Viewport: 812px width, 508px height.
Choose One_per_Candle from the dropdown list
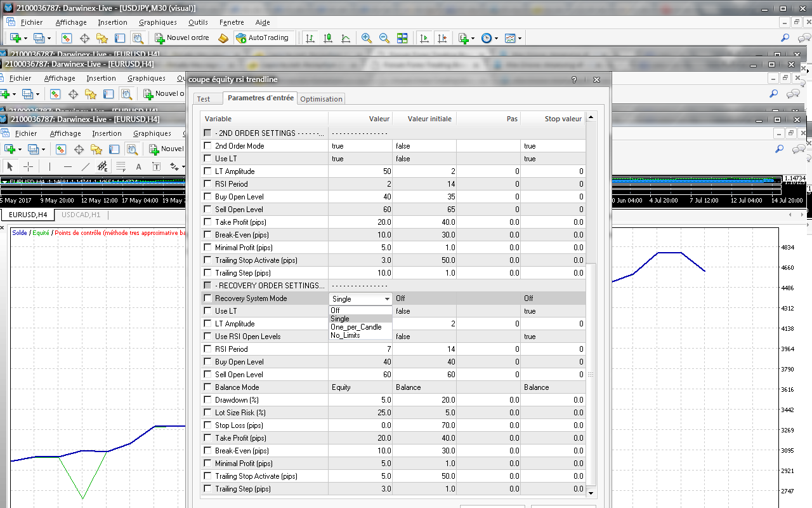pos(356,327)
